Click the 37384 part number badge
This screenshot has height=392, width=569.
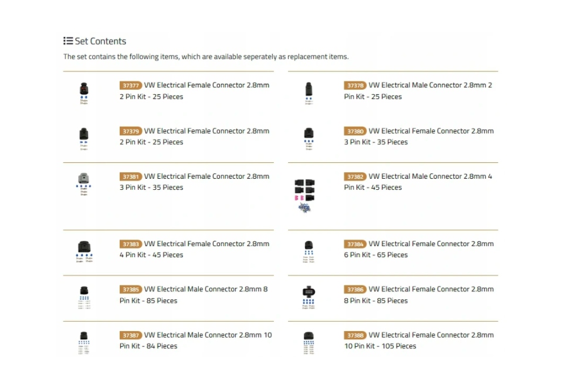[355, 244]
